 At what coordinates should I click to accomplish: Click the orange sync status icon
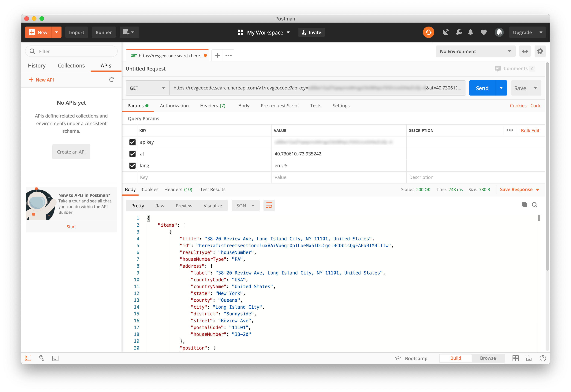pos(428,32)
